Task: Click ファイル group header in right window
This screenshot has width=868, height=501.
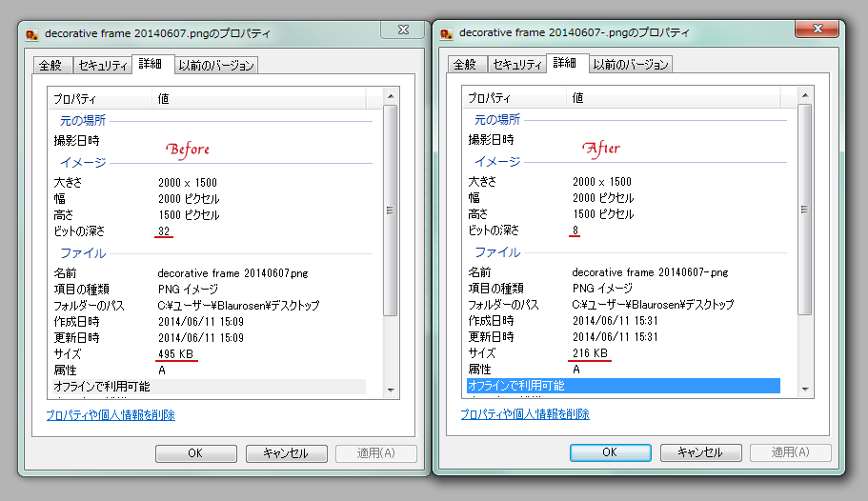Action: 497,252
